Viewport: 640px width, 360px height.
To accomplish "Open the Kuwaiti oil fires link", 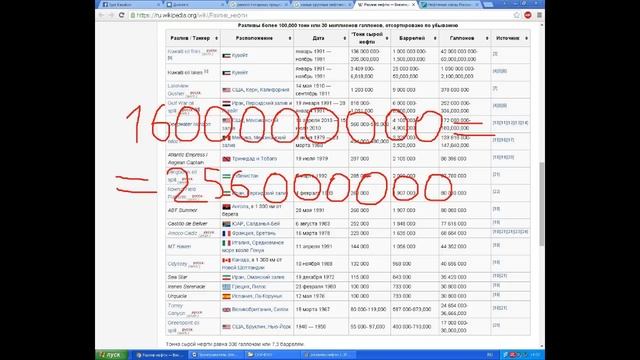I will (x=184, y=52).
